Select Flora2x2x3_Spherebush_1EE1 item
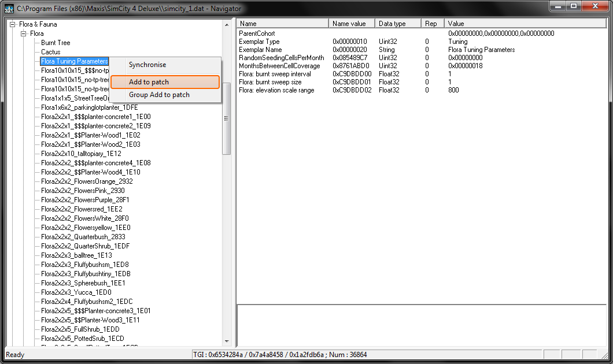This screenshot has height=364, width=613. click(83, 283)
